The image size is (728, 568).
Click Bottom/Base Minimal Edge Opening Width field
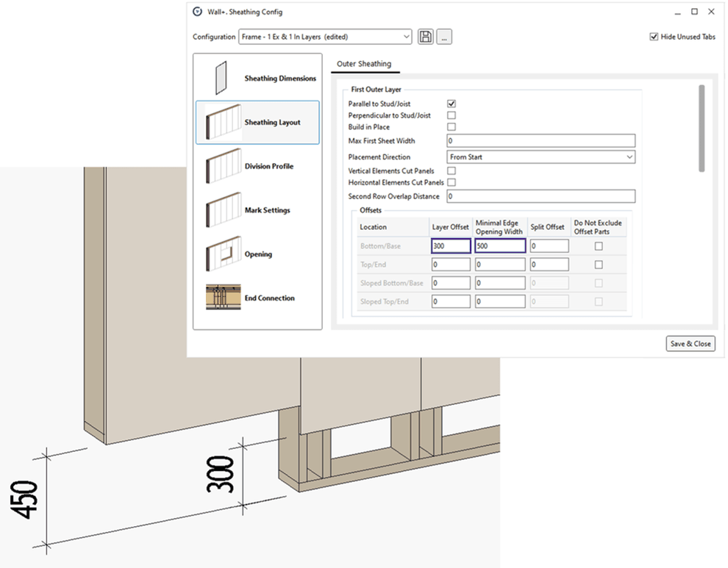pos(500,246)
